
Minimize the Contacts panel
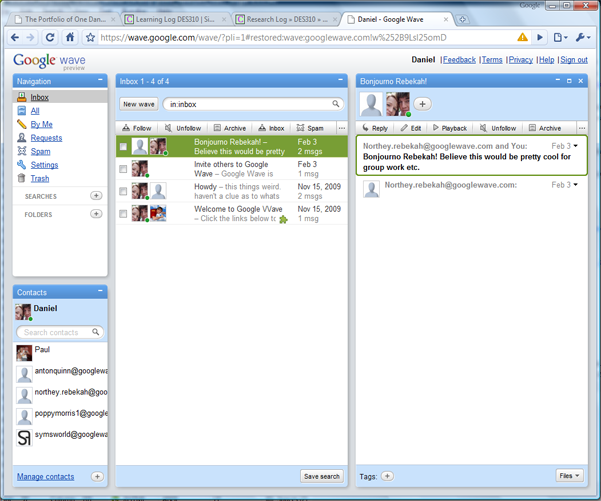[100, 291]
